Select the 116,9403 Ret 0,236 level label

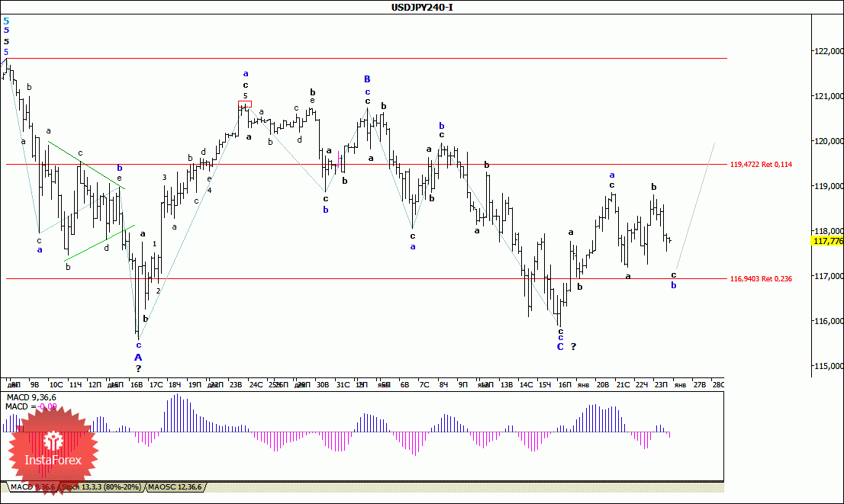point(761,278)
